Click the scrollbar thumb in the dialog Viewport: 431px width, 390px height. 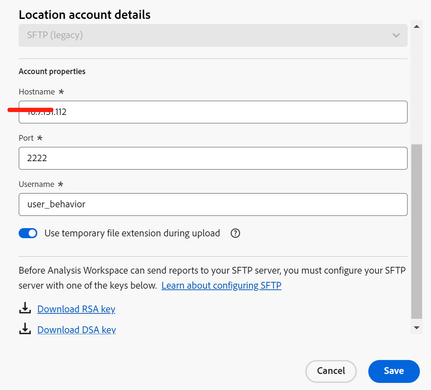coord(417,231)
